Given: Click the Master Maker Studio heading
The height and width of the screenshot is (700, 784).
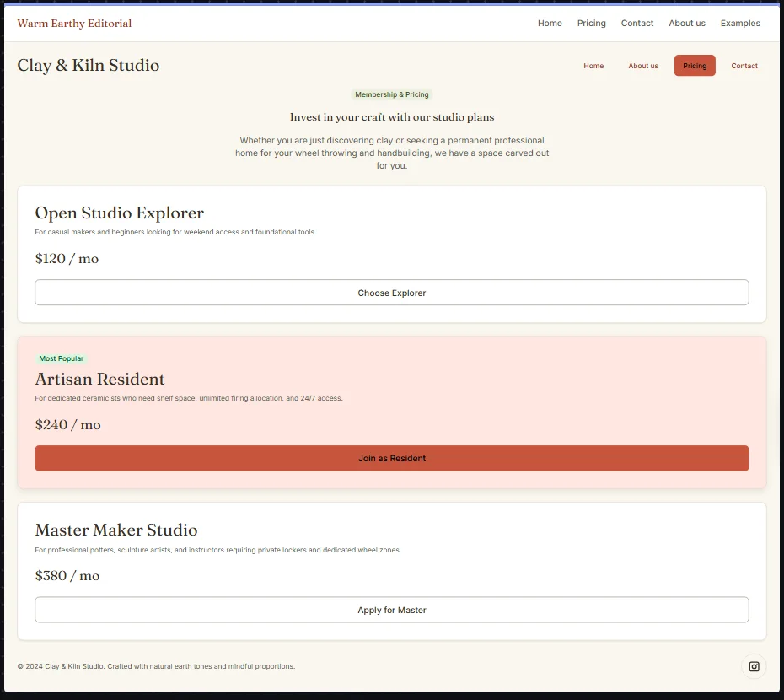Looking at the screenshot, I should 116,530.
